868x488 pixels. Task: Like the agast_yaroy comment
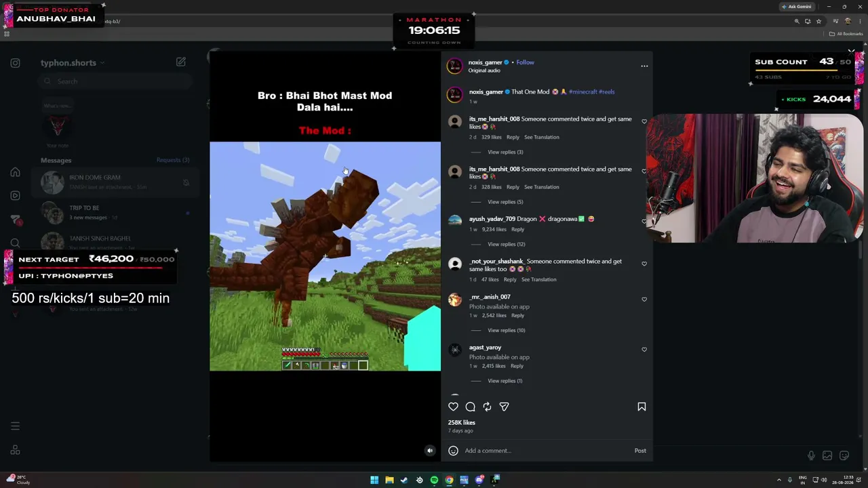(x=644, y=350)
